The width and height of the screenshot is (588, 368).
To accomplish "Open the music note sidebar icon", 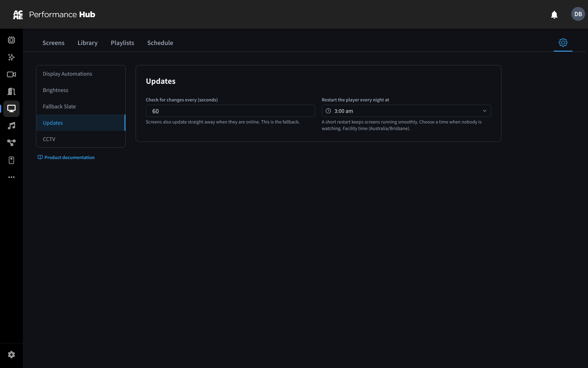I will click(x=11, y=126).
